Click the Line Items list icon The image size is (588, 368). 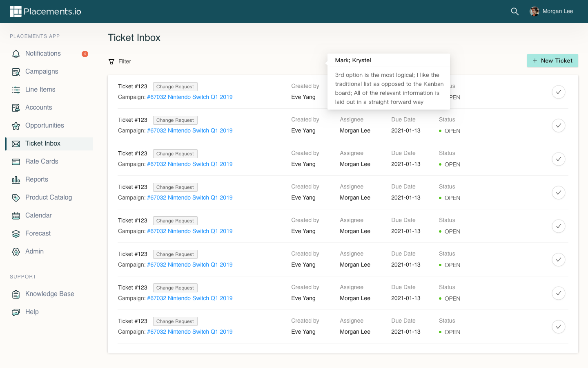pyautogui.click(x=16, y=90)
